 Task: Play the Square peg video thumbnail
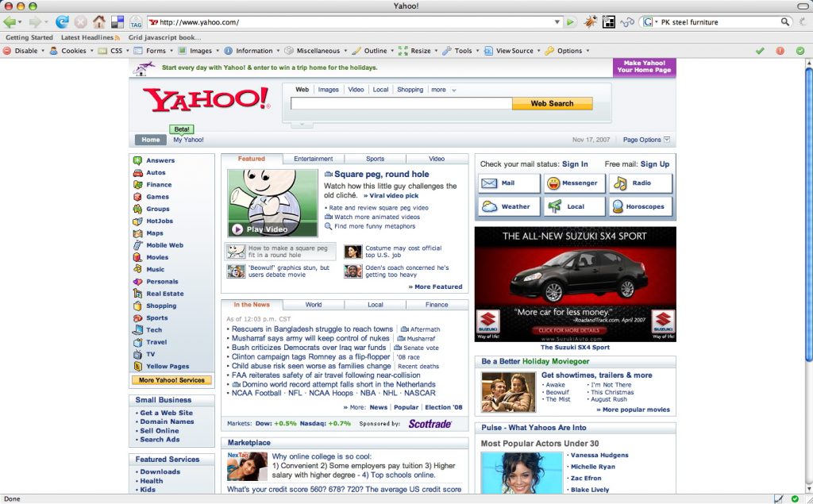point(273,203)
